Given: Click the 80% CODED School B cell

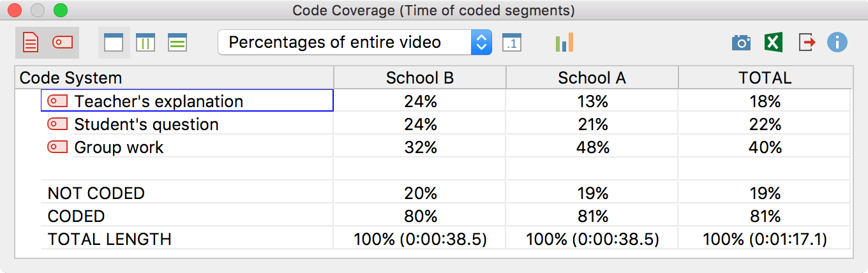Looking at the screenshot, I should click(420, 216).
